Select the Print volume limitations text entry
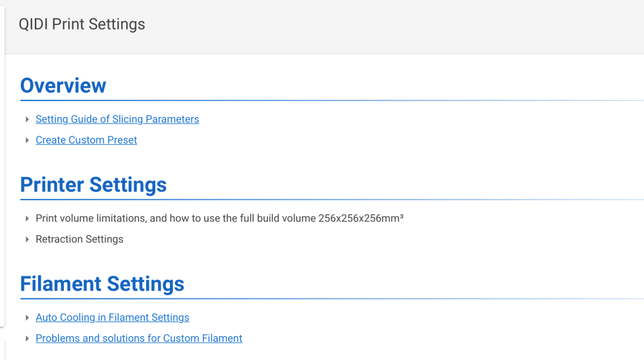This screenshot has width=644, height=360. click(219, 218)
